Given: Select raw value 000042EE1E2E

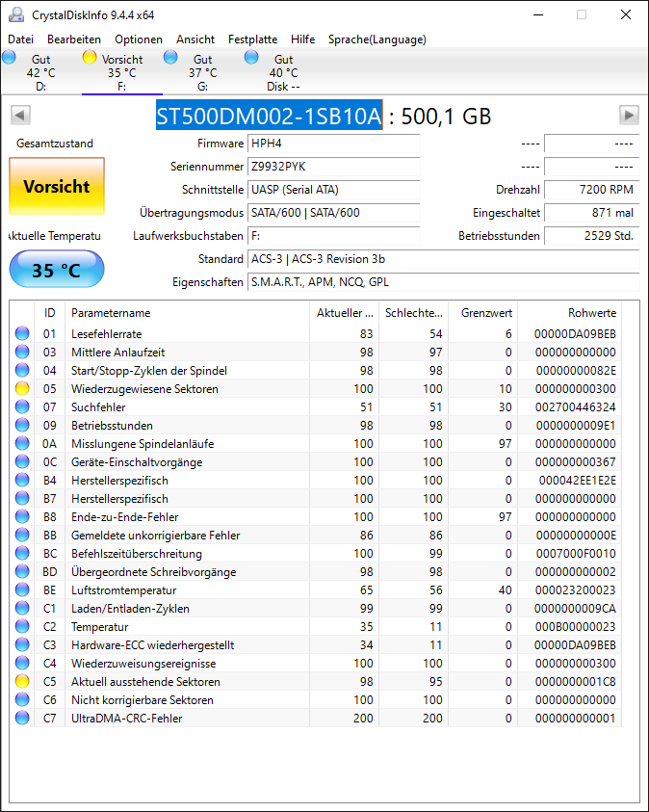Looking at the screenshot, I should (578, 481).
